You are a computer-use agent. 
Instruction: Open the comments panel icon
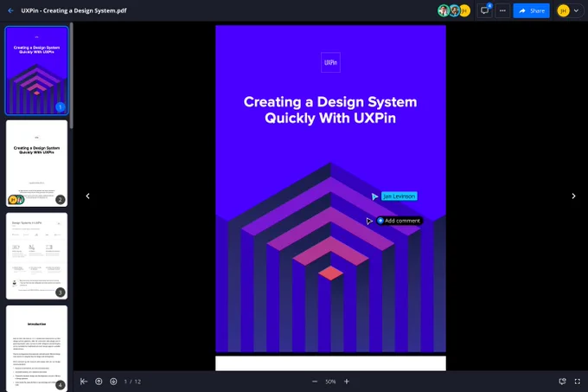(x=485, y=10)
